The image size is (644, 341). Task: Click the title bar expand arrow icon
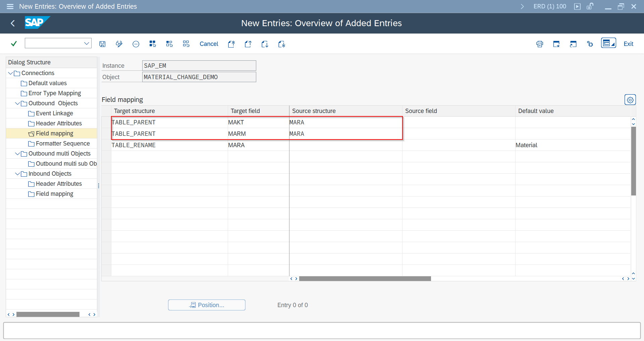point(522,6)
